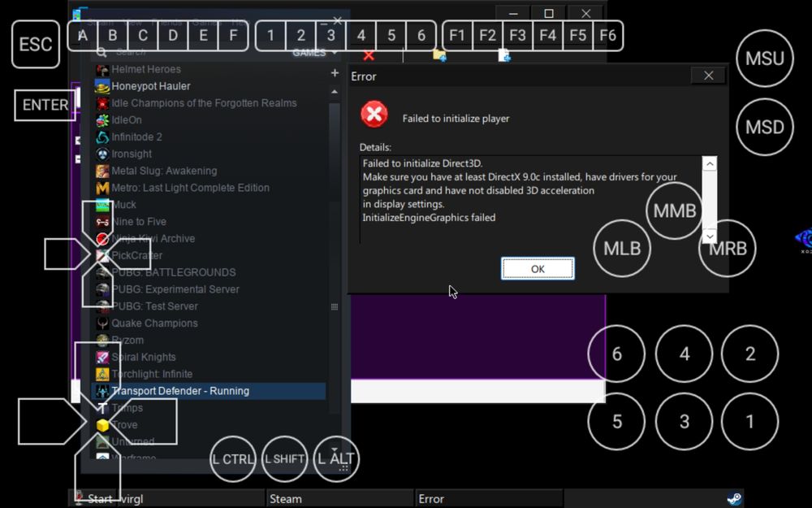The image size is (812, 508).
Task: Open the Start menu in taskbar
Action: 93,499
